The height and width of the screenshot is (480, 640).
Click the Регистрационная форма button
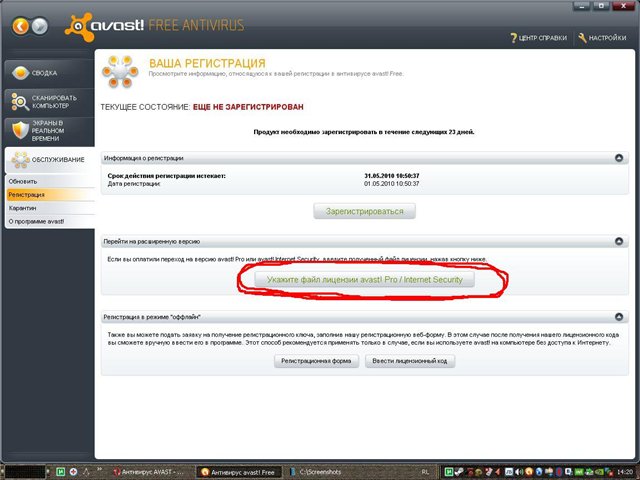[x=316, y=361]
